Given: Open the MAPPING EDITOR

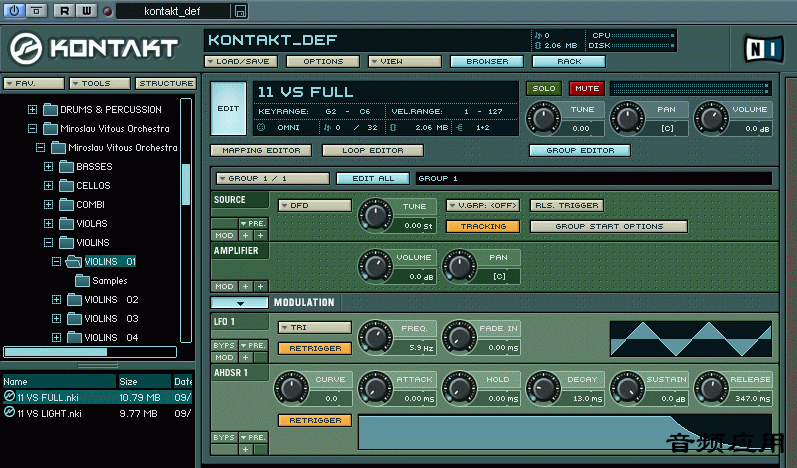Looking at the screenshot, I should pyautogui.click(x=261, y=150).
